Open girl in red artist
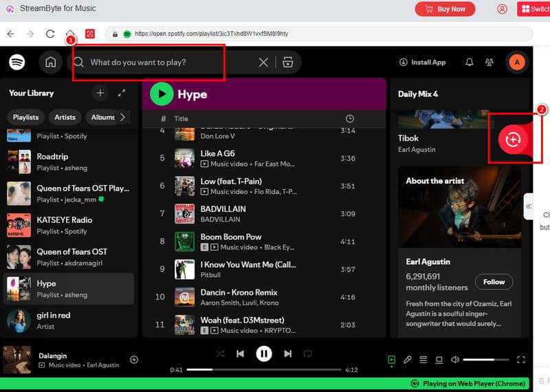550x392 pixels. pyautogui.click(x=69, y=320)
